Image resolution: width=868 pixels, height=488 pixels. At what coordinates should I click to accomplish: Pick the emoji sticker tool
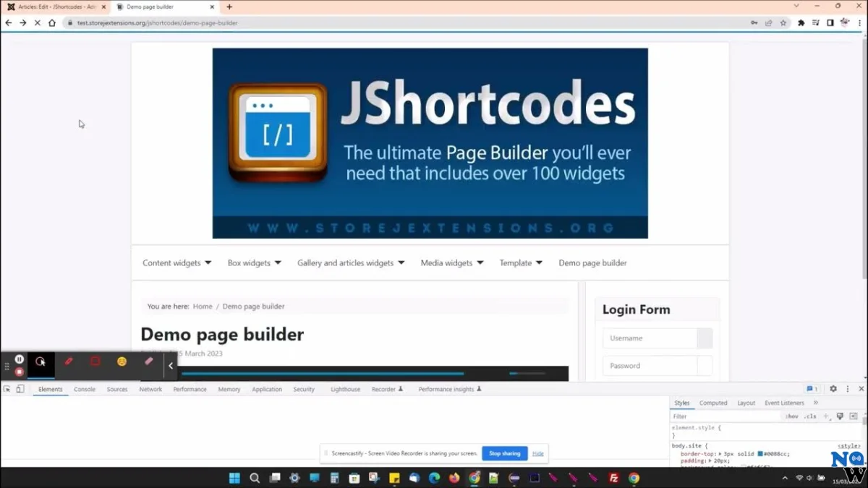click(122, 361)
